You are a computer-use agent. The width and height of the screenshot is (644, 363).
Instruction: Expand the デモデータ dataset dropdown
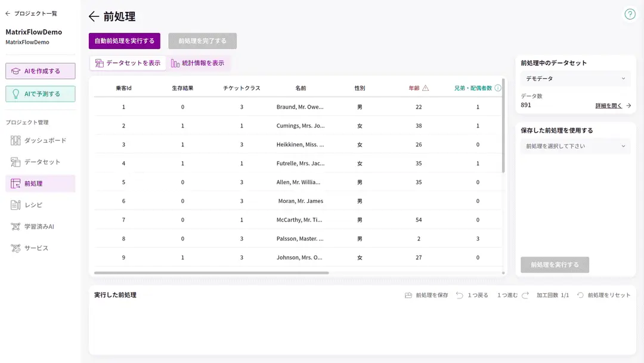575,78
